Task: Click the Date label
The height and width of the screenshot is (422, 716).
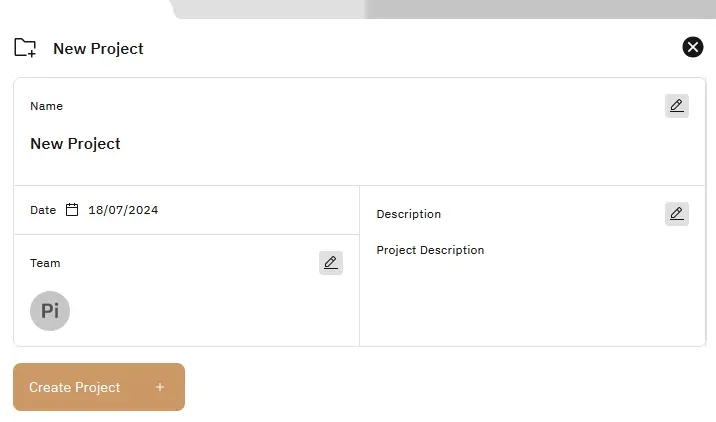Action: (43, 210)
